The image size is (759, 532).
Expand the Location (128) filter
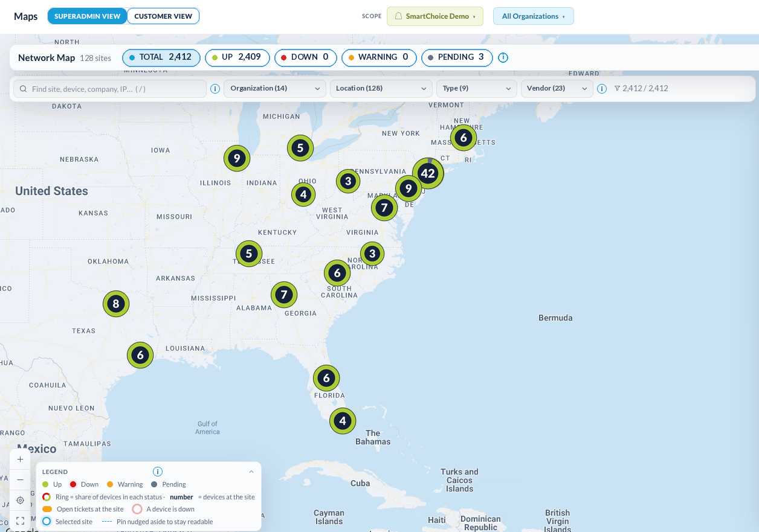(x=381, y=88)
